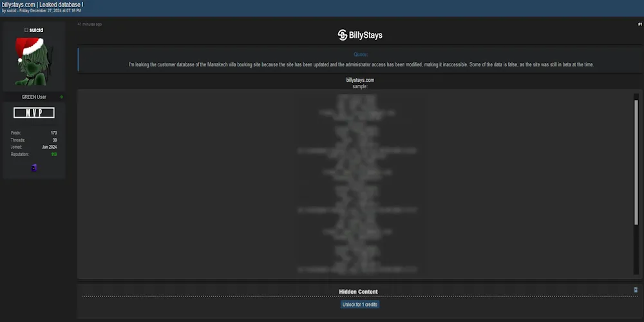Click the small icon left of the suicid name
This screenshot has width=644, height=322.
(26, 30)
